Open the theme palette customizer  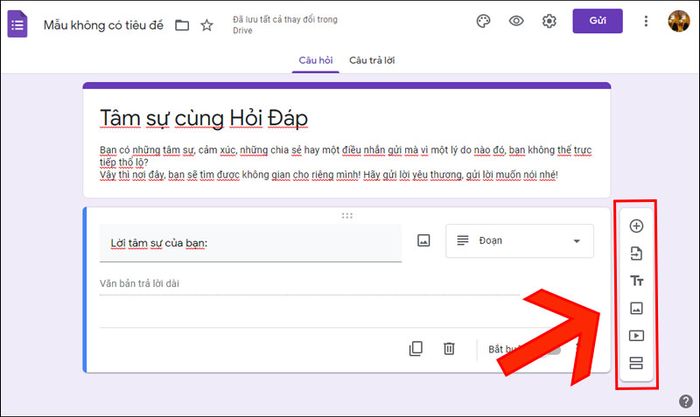coord(483,21)
